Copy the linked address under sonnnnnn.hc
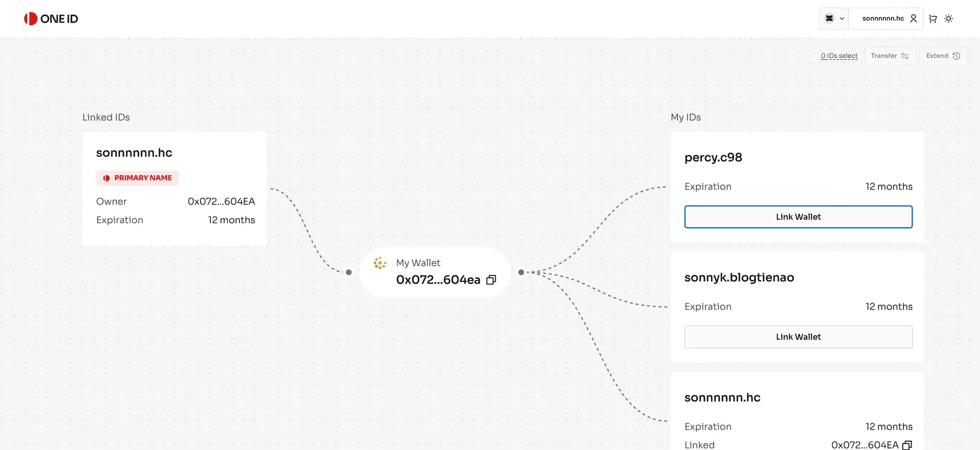Image resolution: width=980 pixels, height=450 pixels. [907, 445]
